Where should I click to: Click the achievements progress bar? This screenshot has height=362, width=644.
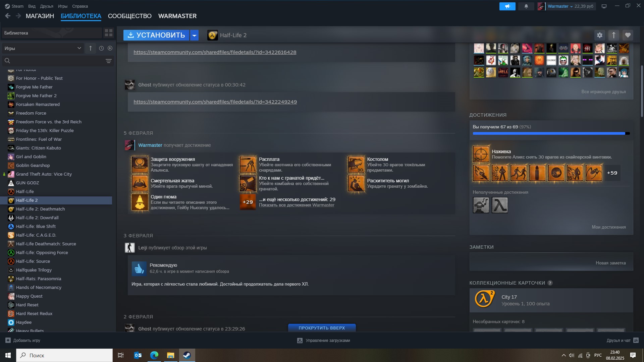pyautogui.click(x=551, y=133)
